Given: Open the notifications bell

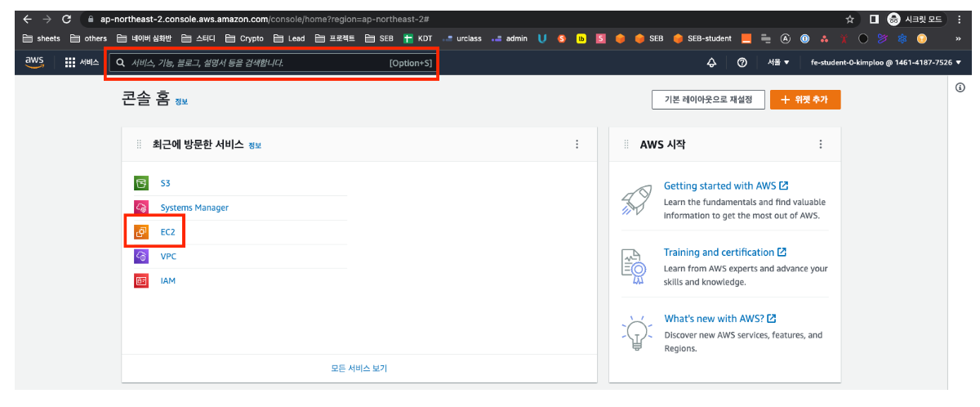Looking at the screenshot, I should tap(710, 62).
